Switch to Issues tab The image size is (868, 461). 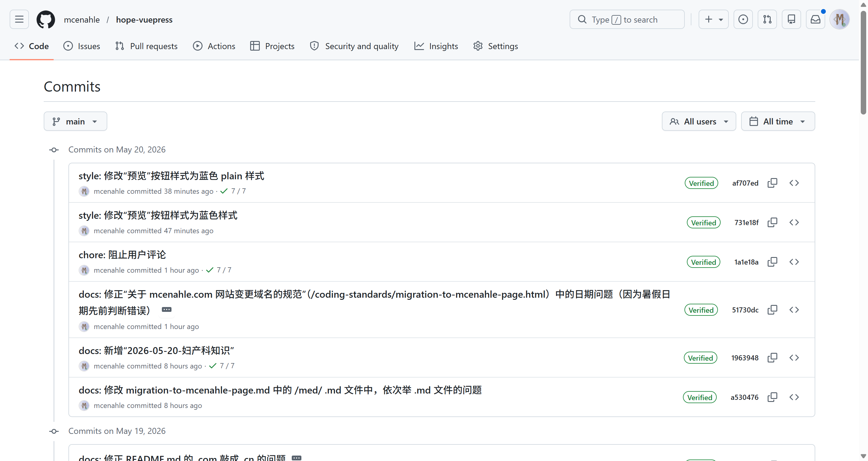point(82,46)
